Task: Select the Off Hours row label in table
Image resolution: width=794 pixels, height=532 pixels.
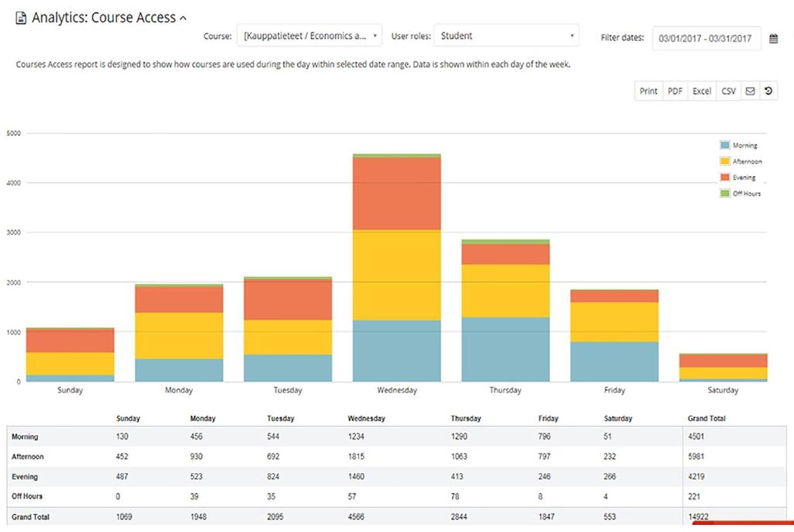Action: click(x=27, y=496)
